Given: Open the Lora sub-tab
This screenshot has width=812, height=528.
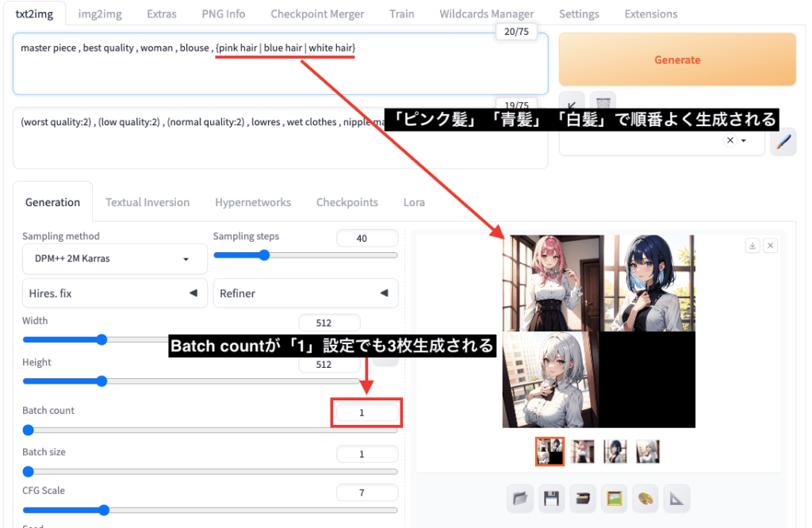Looking at the screenshot, I should click(x=414, y=202).
